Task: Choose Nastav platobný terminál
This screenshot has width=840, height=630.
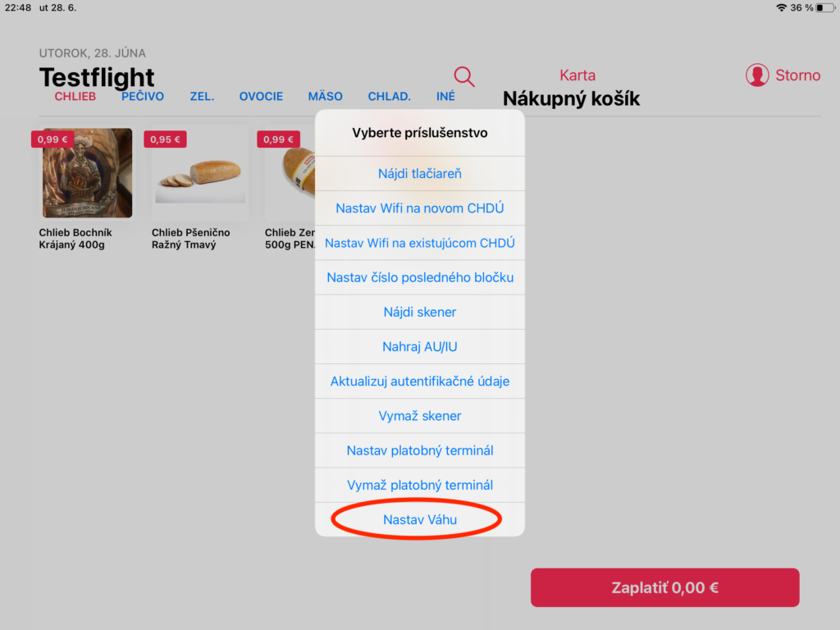Action: [419, 450]
